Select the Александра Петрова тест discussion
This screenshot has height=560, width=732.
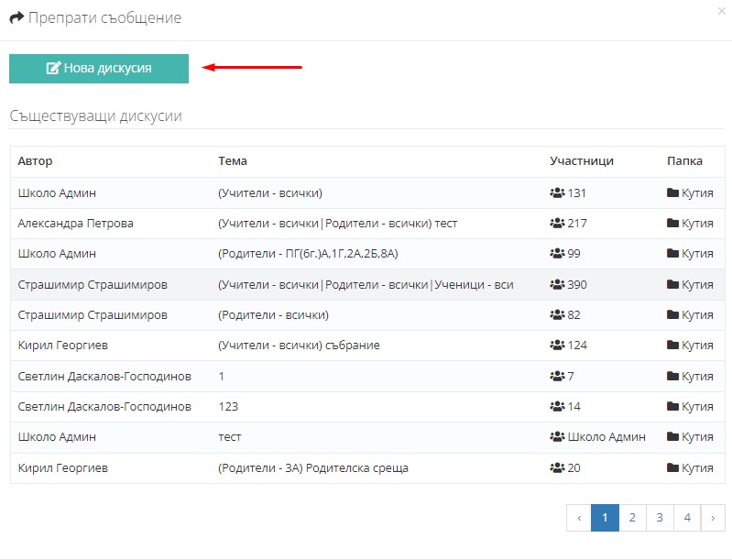click(x=367, y=224)
